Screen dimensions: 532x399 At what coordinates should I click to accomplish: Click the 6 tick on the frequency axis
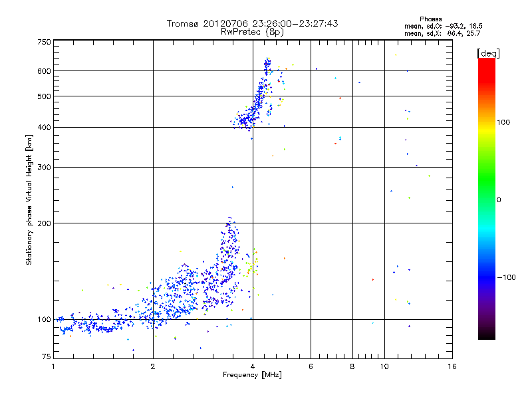(311, 367)
